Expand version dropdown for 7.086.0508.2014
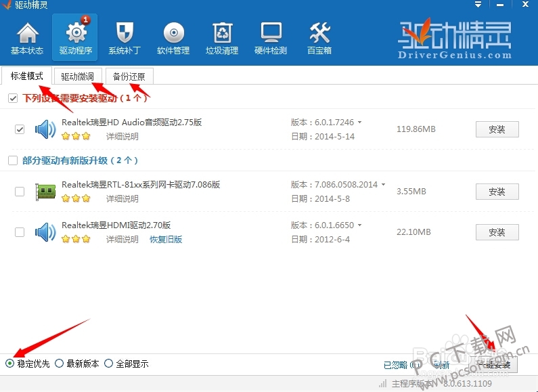Viewport: 538px width, 392px height. point(383,184)
